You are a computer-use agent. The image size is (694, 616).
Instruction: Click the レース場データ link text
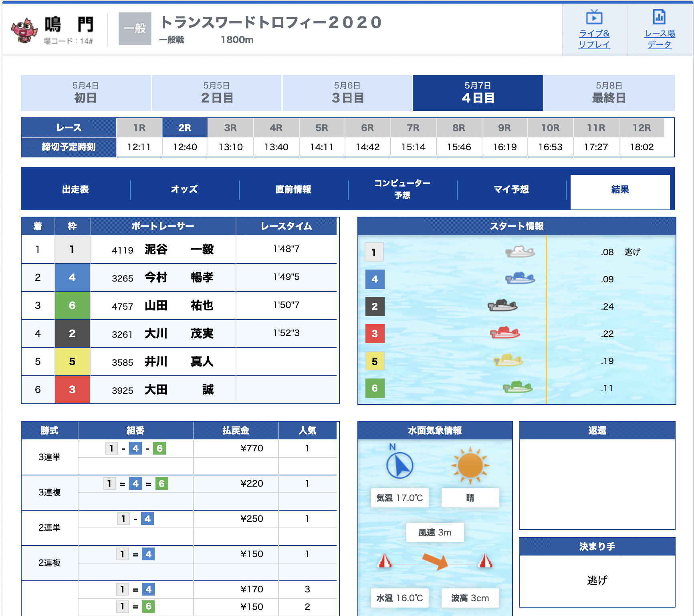[x=660, y=39]
